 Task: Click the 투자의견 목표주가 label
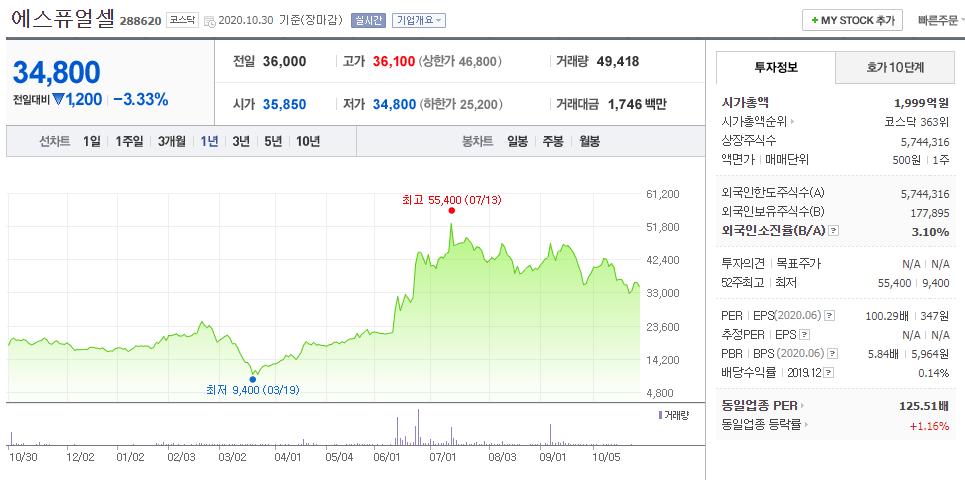click(x=771, y=263)
